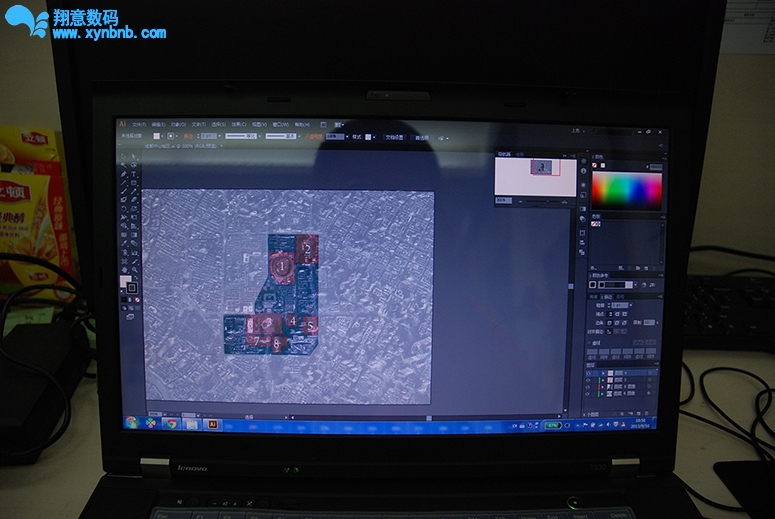Select the Zoom magnifier tool
The image size is (775, 519).
click(x=133, y=268)
